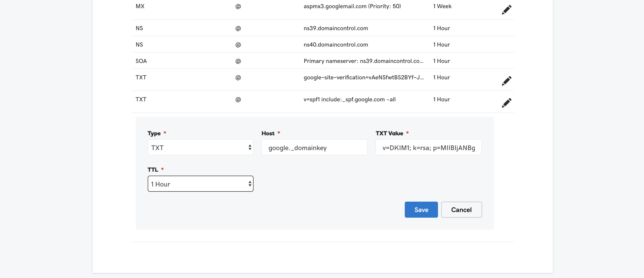Select the ns39.domaincontrol.com NS value
Screen dimensions: 644x278
coord(336,28)
